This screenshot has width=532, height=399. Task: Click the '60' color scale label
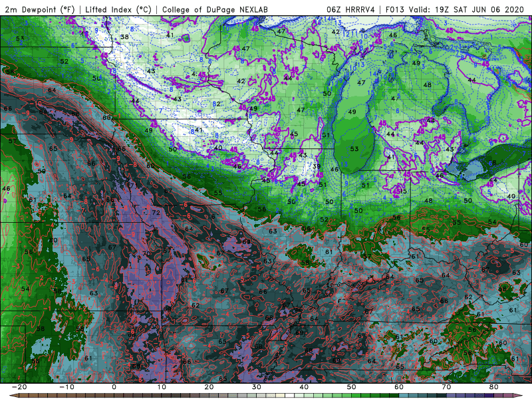click(x=399, y=387)
